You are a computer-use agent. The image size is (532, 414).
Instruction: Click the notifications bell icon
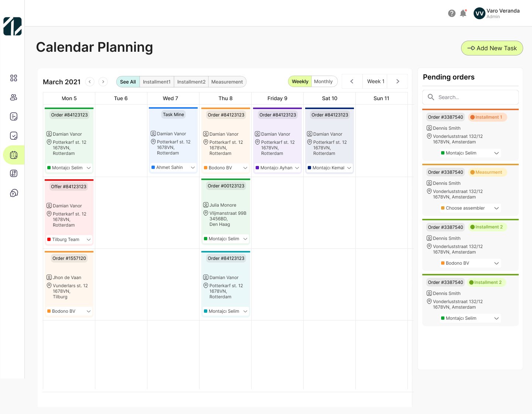point(463,13)
